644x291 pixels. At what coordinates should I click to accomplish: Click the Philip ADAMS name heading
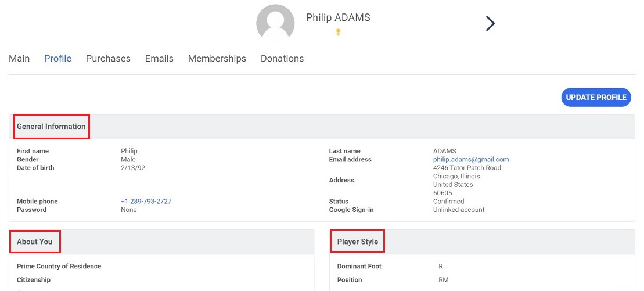(338, 17)
